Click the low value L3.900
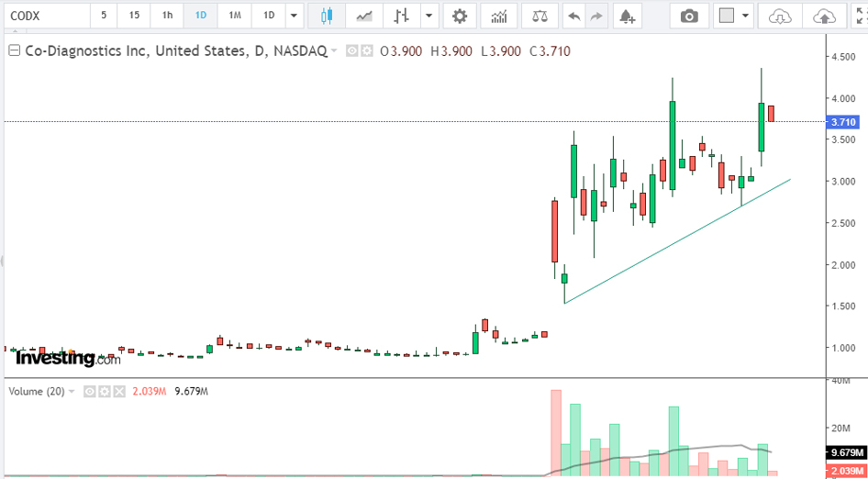The image size is (868, 479). [x=500, y=51]
